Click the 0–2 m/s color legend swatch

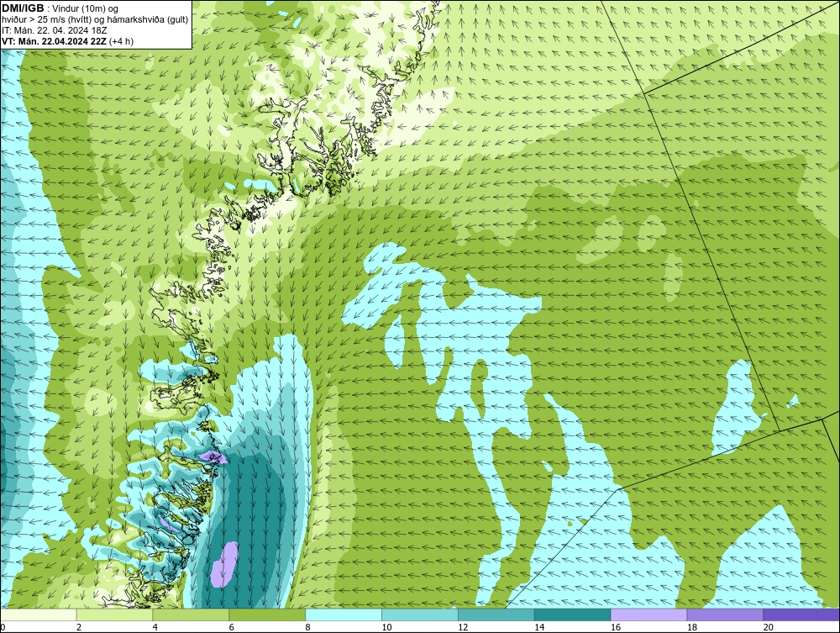pos(39,615)
